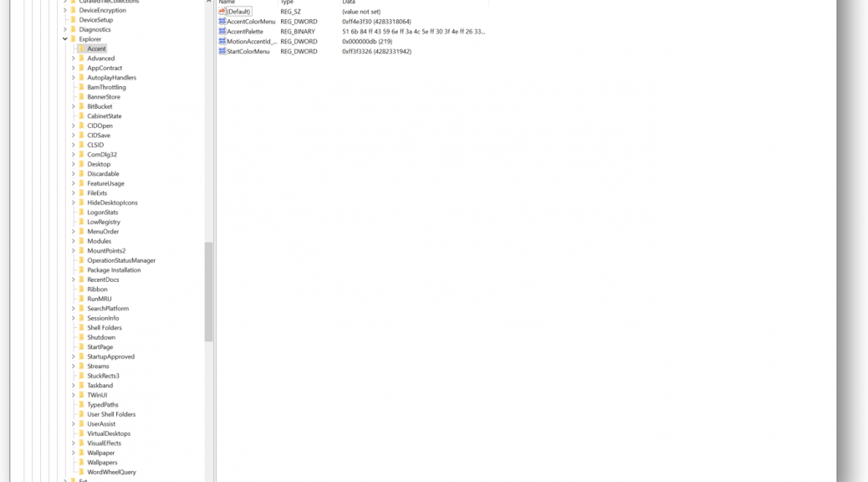Select the StuckRects3 key
Image resolution: width=868 pixels, height=482 pixels.
(x=103, y=377)
